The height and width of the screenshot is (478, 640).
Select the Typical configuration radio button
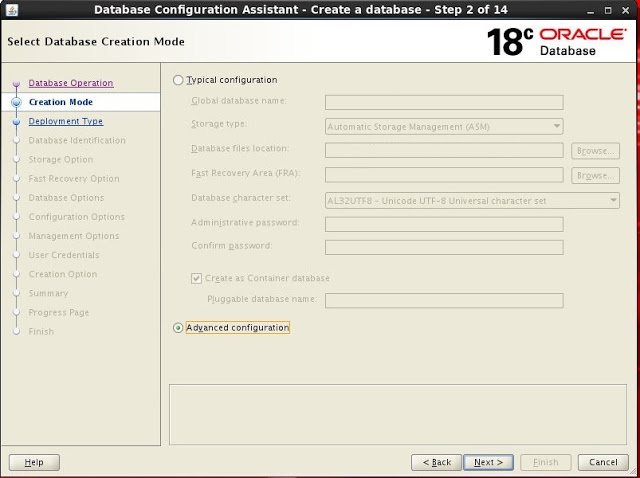[x=179, y=80]
